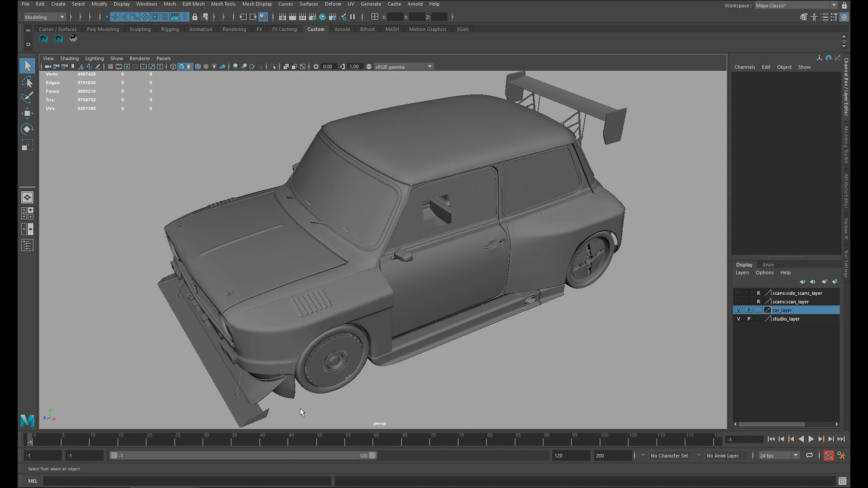Open the Outliner from left toolbox
The width and height of the screenshot is (868, 488).
tap(27, 246)
